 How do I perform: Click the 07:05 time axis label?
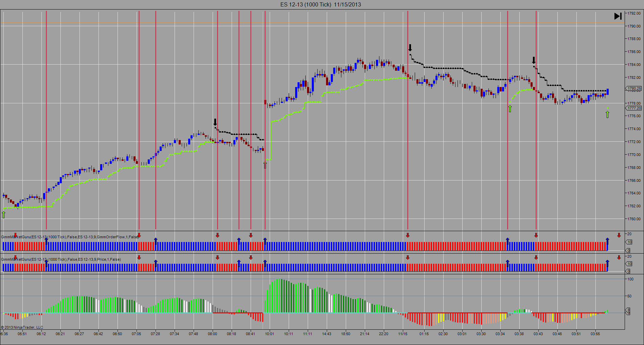click(137, 334)
